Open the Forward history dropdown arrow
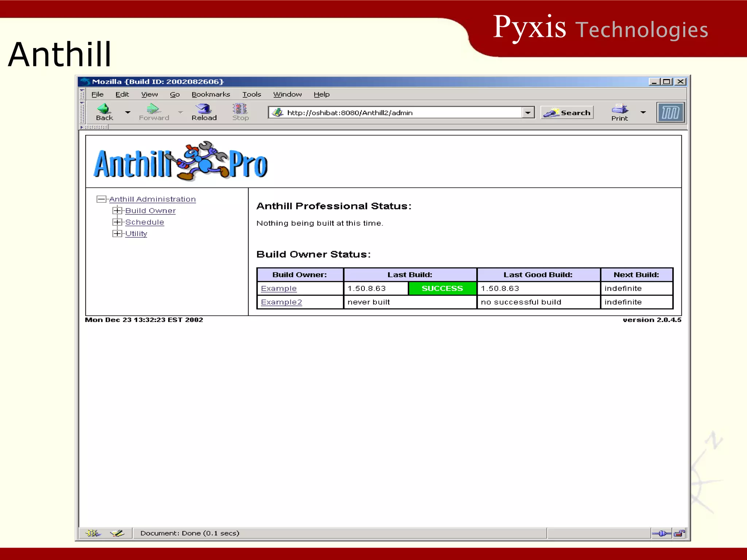Viewport: 747px width, 560px height. pos(181,112)
